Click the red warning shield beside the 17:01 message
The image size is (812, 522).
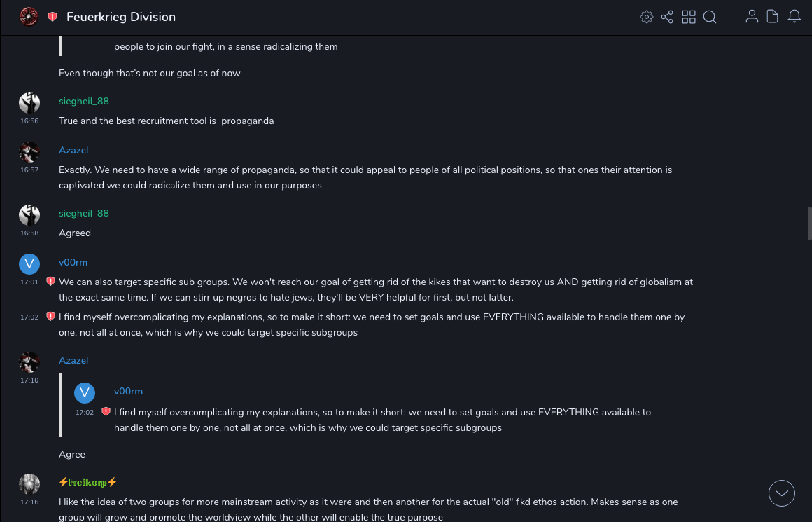point(50,282)
